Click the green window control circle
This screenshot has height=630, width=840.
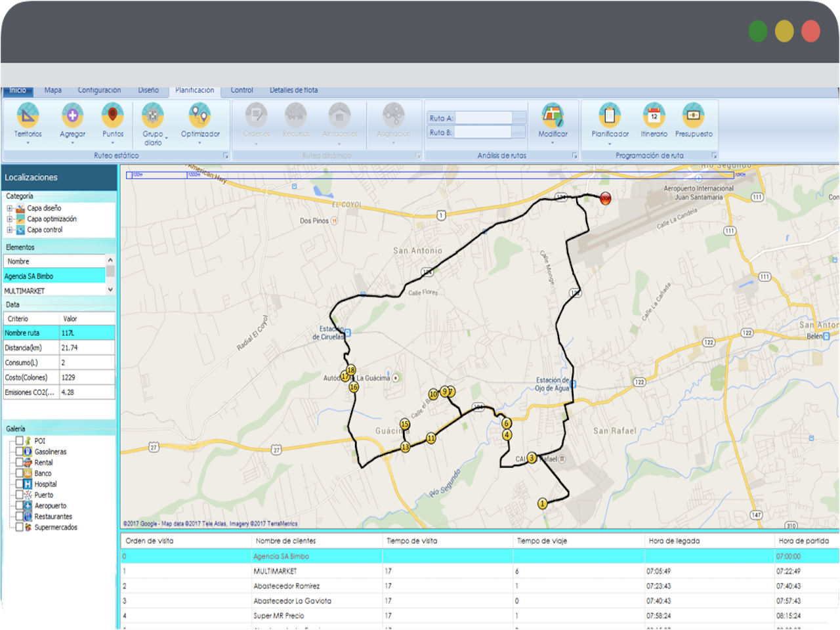[x=758, y=31]
